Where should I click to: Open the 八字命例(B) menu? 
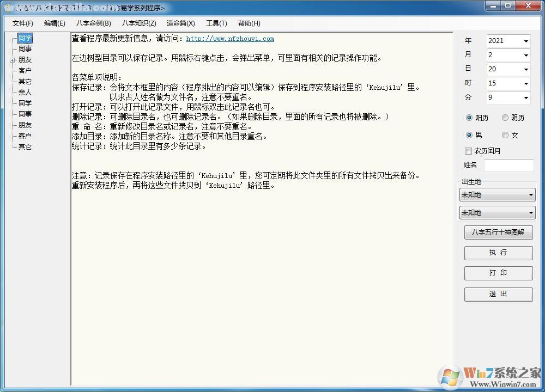(x=94, y=23)
